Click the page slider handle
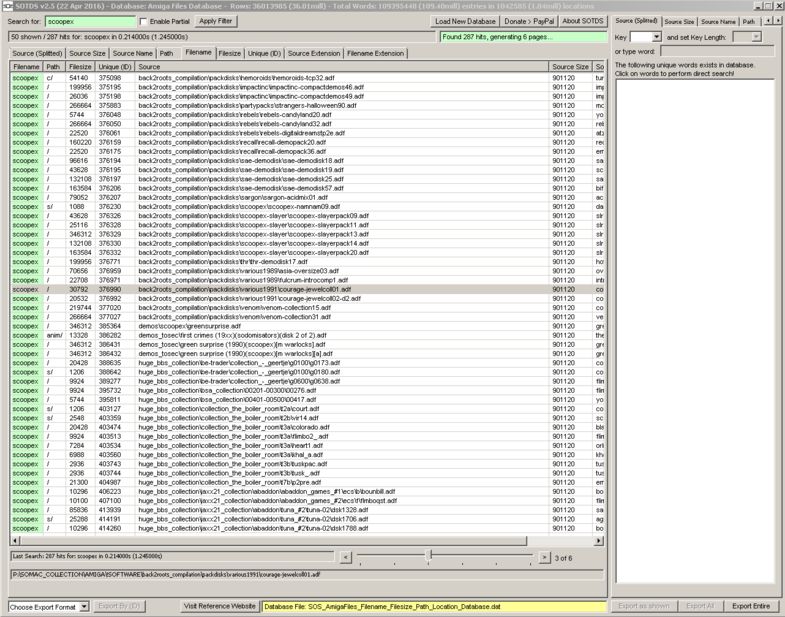The image size is (785, 617). 429,556
